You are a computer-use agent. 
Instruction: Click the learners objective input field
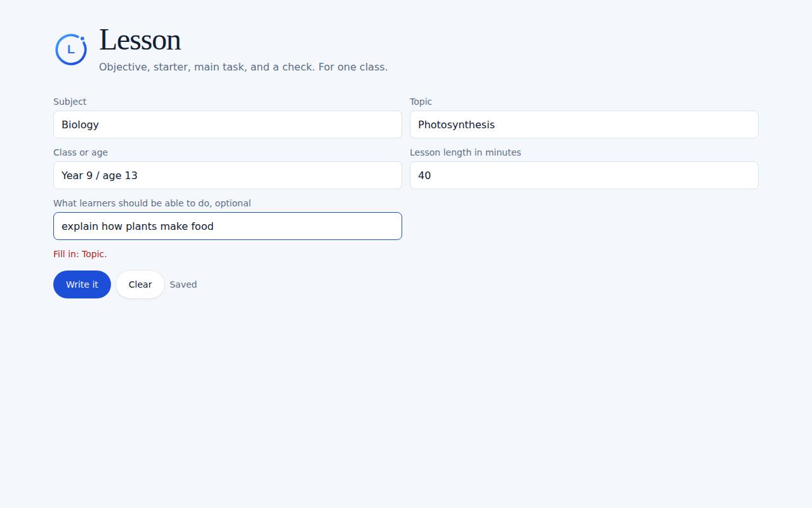click(x=228, y=226)
